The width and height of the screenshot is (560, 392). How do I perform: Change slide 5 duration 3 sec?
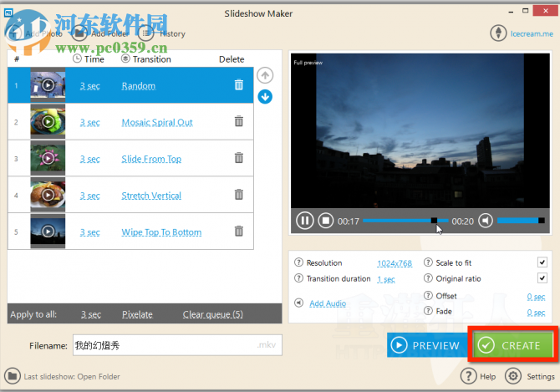[89, 232]
